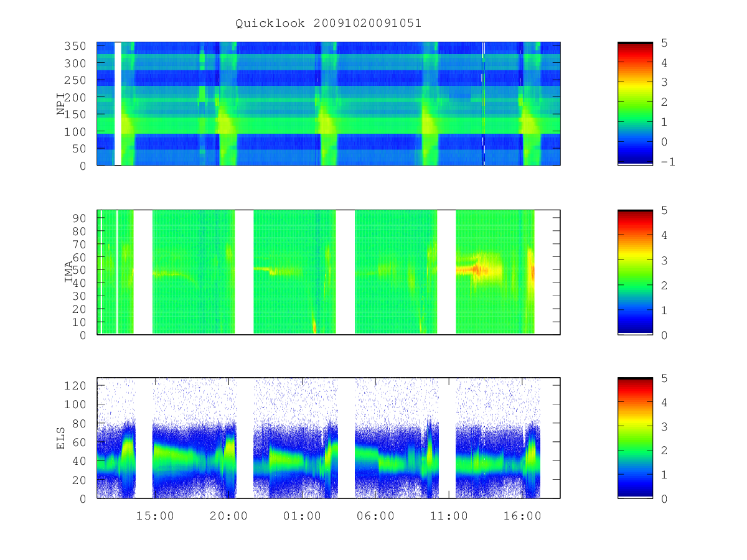Viewport: 747px width, 560px height.
Task: Click the Quicklook 20091020091051 plot title
Action: [328, 24]
